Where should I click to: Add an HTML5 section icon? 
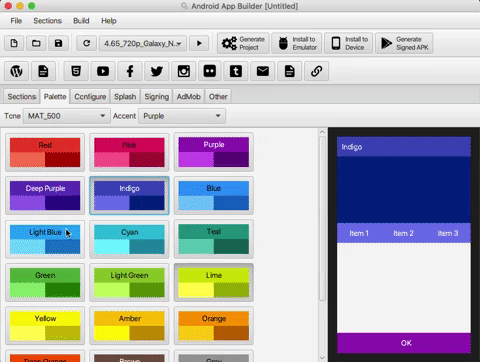(76, 71)
